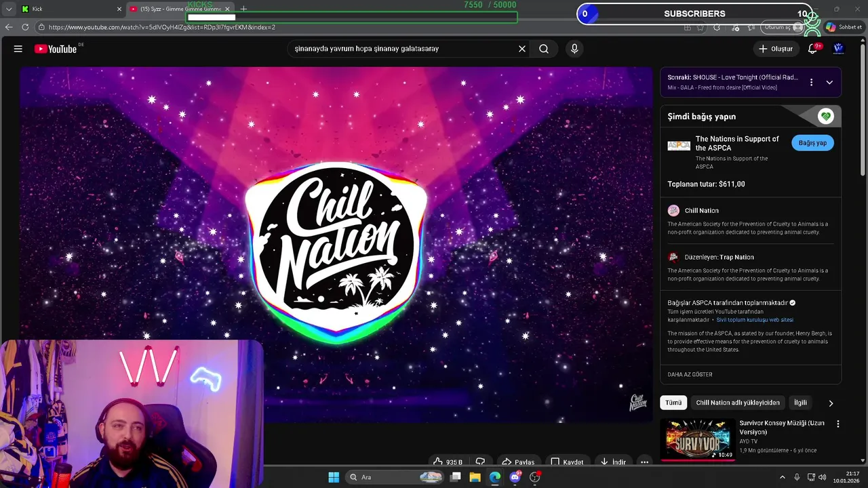
Task: Show hidden system tray icons chevron
Action: [782, 477]
